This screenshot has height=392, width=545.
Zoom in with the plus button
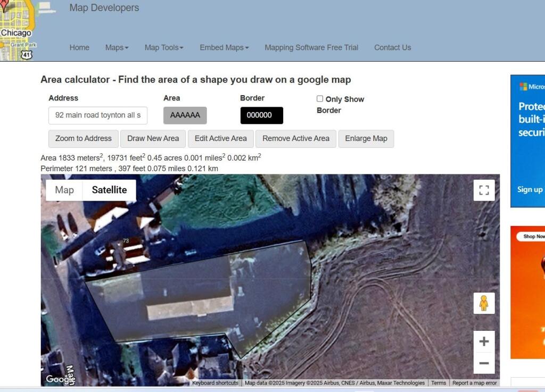tap(484, 341)
